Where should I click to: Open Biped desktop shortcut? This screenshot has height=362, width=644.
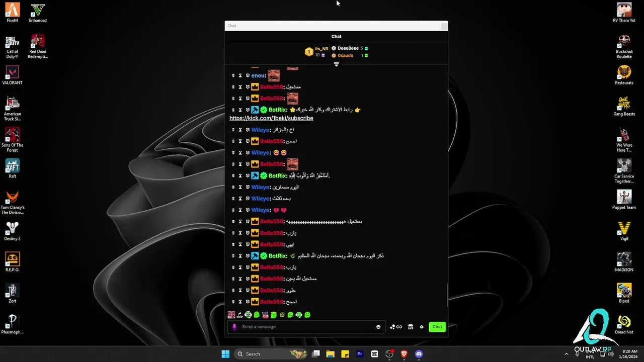(624, 293)
